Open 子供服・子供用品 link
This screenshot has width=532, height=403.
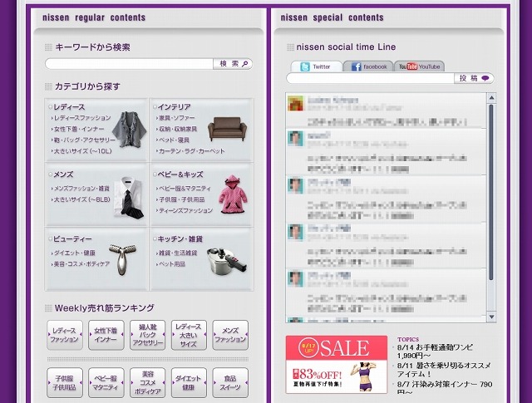tap(182, 199)
